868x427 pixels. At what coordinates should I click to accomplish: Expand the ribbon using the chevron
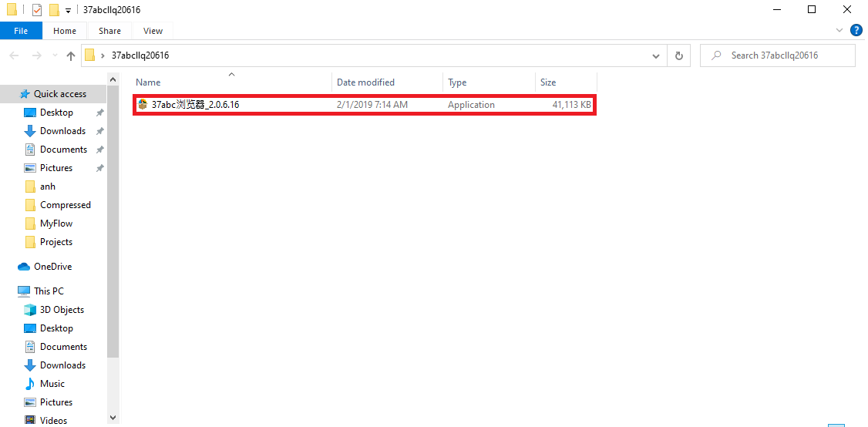[x=840, y=31]
